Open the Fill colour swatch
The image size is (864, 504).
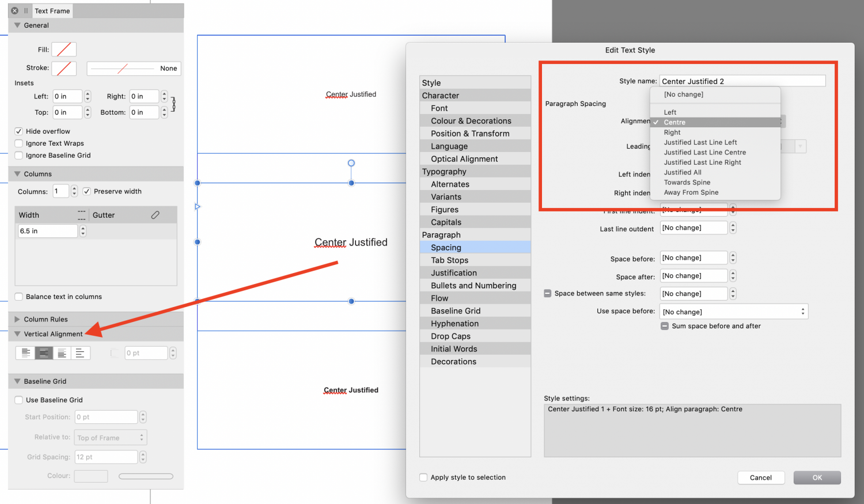pos(64,49)
